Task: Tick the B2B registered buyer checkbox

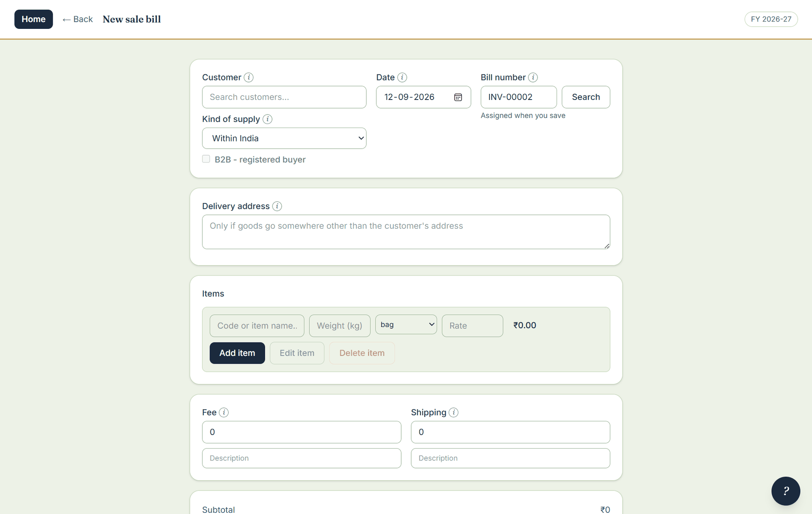Action: click(x=206, y=159)
